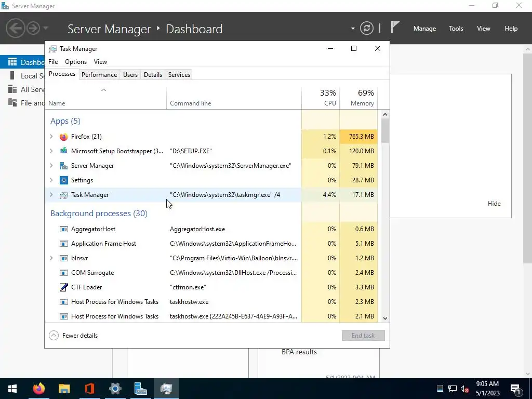Click the muted volume tray icon
The height and width of the screenshot is (399, 532).
click(x=465, y=389)
